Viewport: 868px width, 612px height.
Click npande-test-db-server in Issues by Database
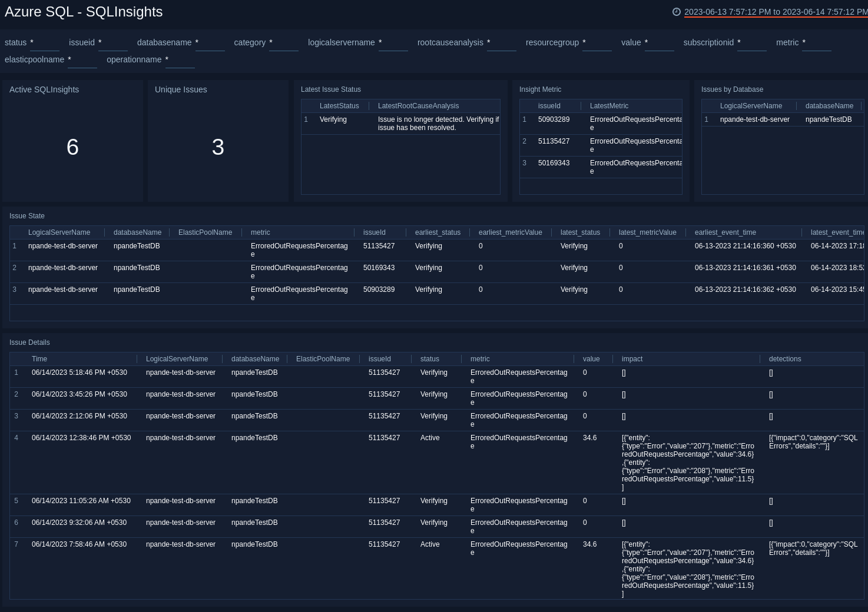[x=754, y=119]
